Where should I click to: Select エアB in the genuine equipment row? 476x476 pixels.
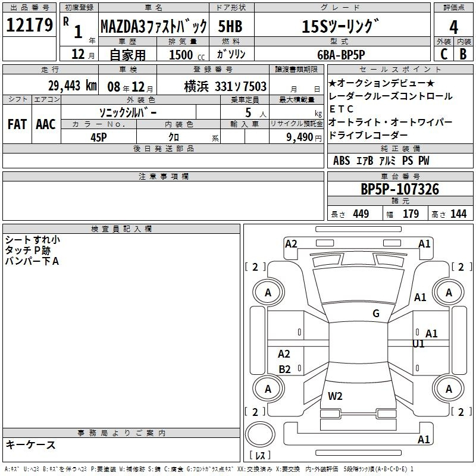pos(365,161)
